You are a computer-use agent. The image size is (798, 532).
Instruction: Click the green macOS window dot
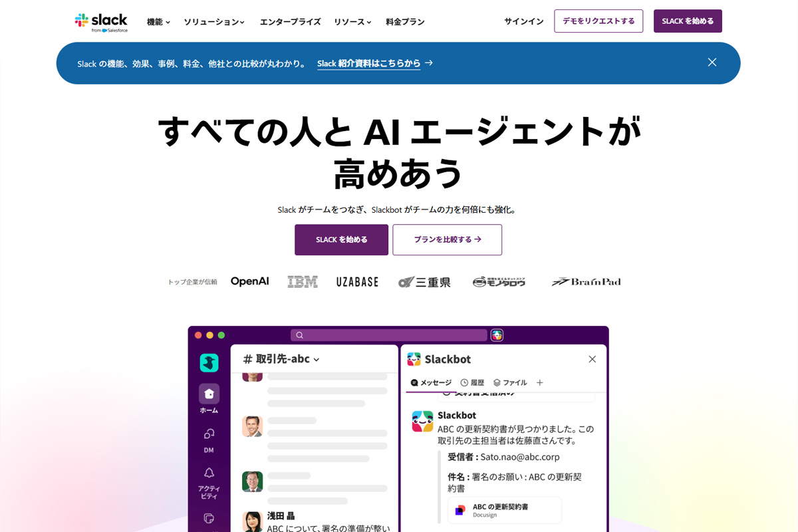pos(221,335)
